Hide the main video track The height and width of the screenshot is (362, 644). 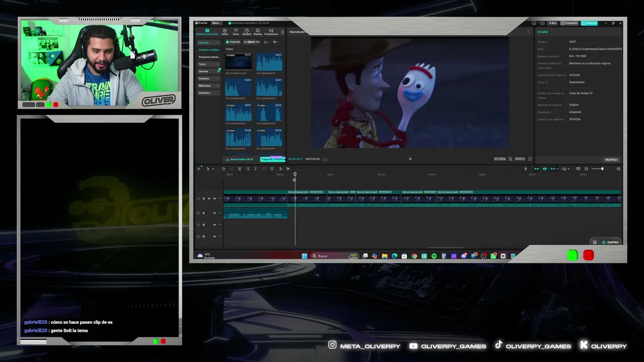[x=209, y=199]
